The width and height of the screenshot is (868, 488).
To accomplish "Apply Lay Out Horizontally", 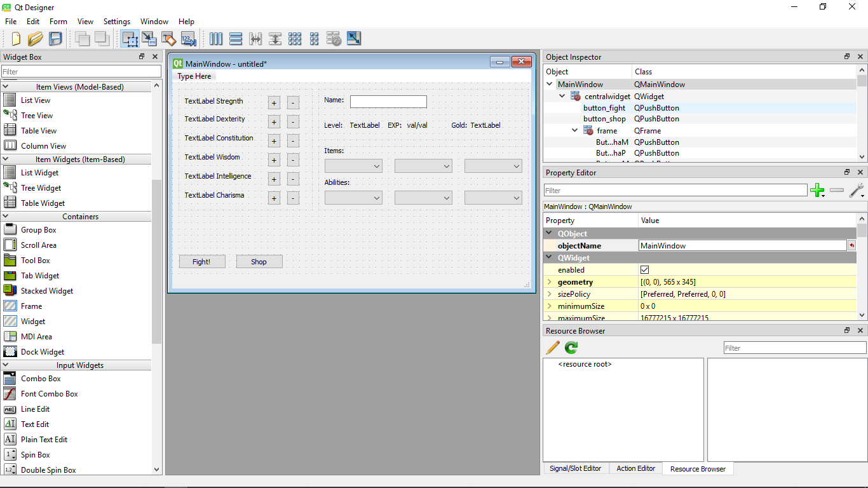I will click(x=216, y=39).
